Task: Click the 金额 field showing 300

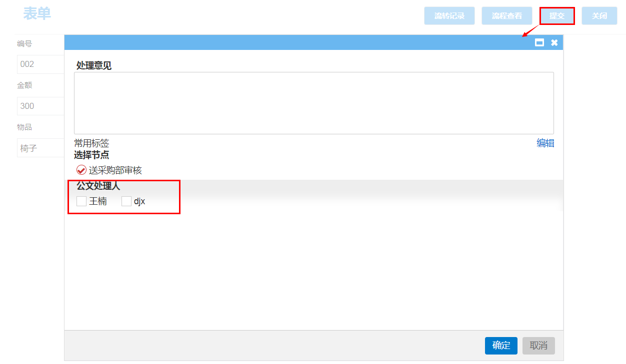Action: tap(41, 106)
